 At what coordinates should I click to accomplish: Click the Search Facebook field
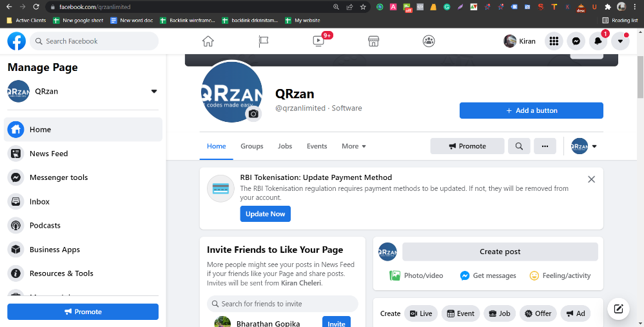94,41
